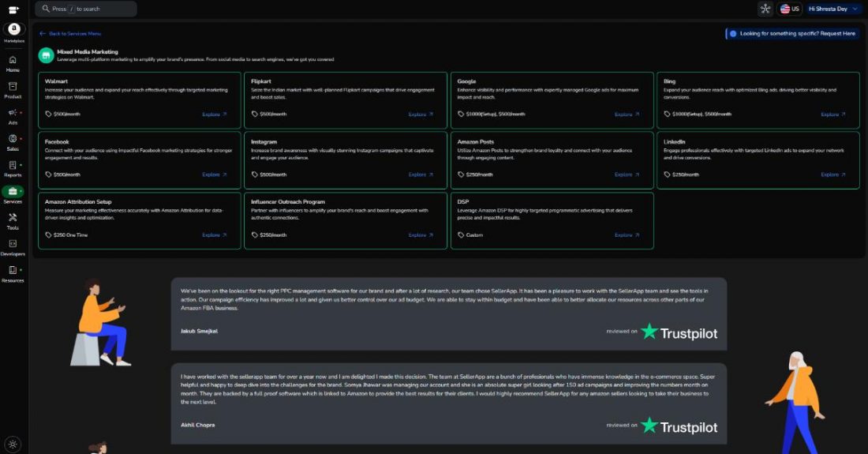This screenshot has height=454, width=868.
Task: Select the Instagram card title
Action: tap(264, 142)
